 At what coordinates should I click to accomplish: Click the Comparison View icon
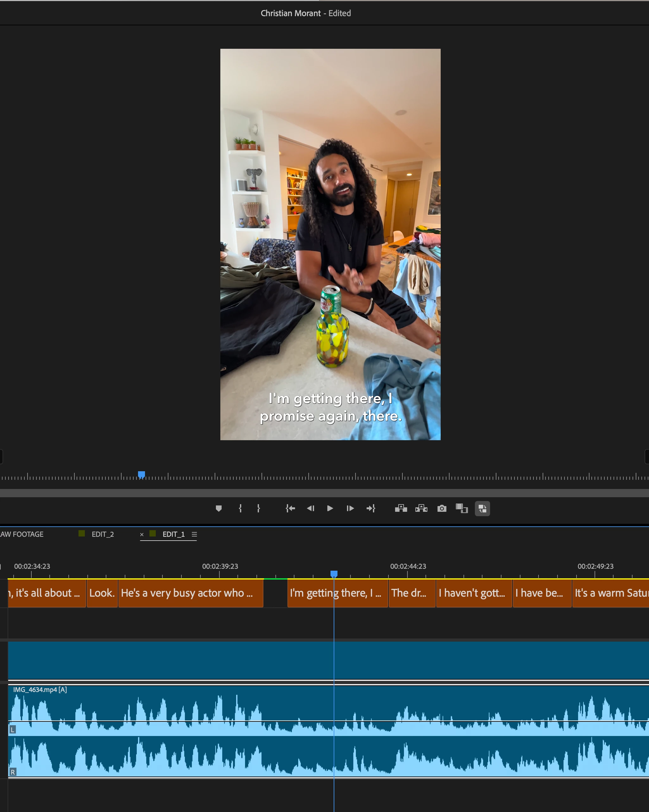click(x=462, y=508)
